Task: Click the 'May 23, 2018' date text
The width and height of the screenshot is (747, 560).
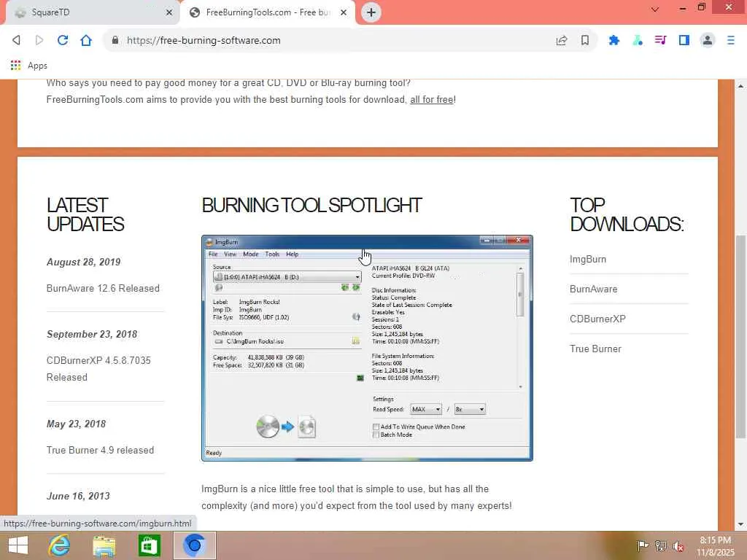Action: tap(76, 424)
